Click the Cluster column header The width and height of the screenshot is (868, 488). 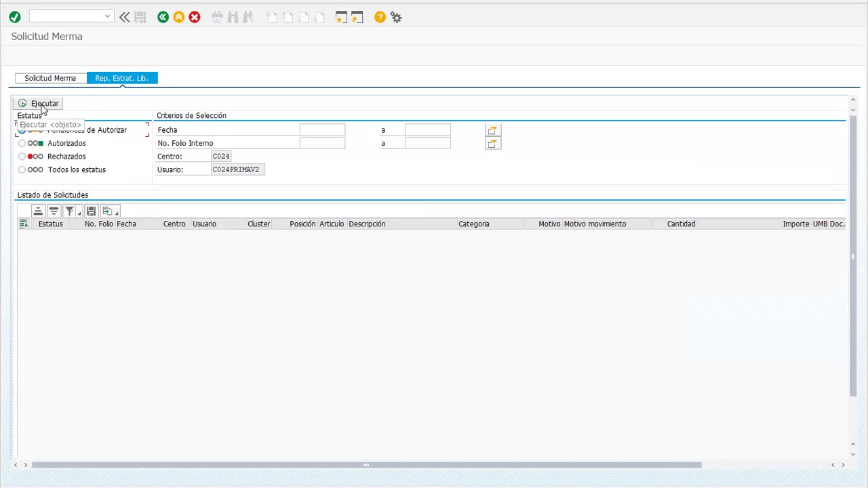click(x=259, y=224)
